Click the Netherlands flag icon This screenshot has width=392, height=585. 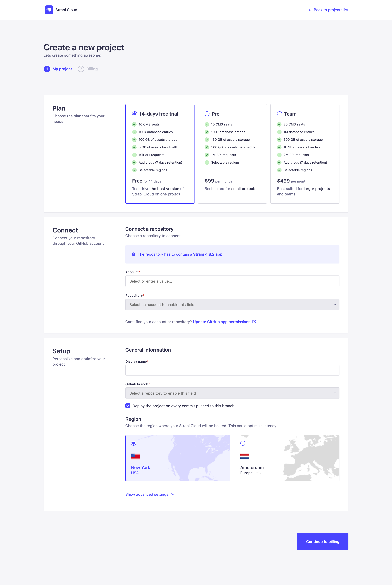pos(244,456)
